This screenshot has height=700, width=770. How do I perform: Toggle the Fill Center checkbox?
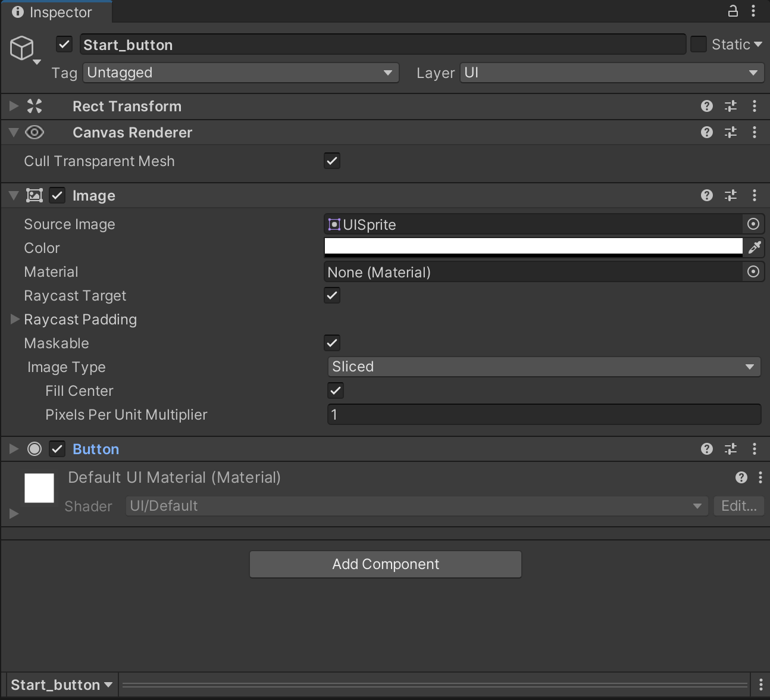click(335, 390)
